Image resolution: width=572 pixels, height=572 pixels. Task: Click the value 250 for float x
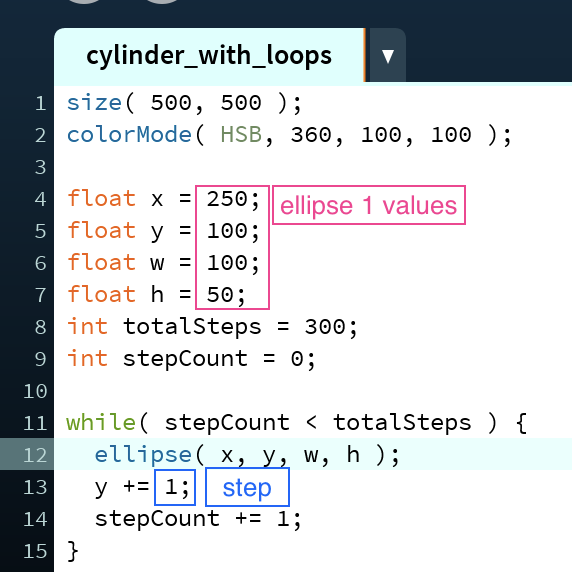[x=227, y=199]
